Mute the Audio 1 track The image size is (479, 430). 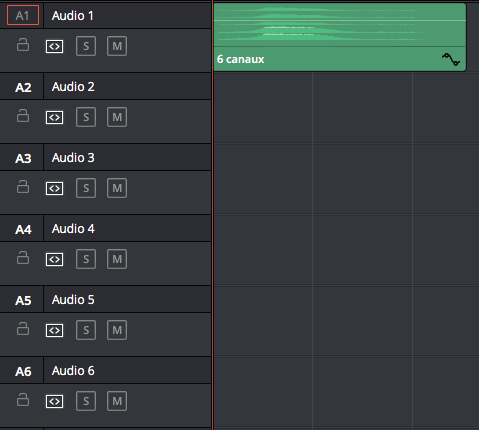click(117, 46)
